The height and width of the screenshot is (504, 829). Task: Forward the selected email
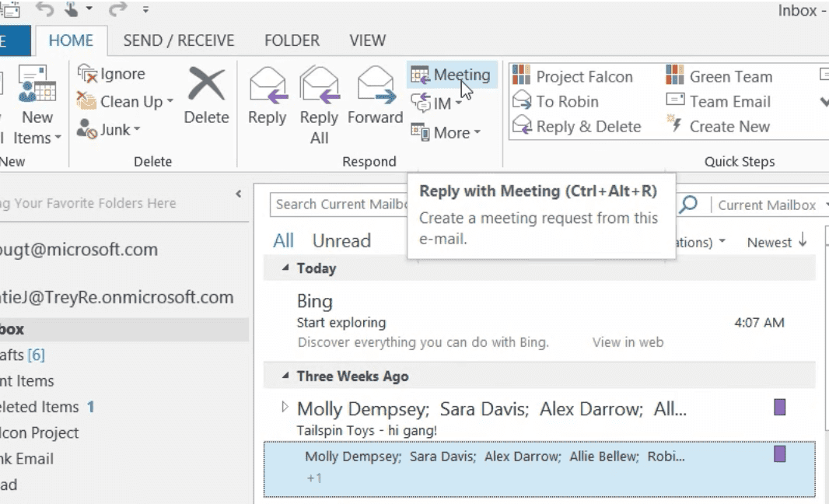click(x=375, y=86)
